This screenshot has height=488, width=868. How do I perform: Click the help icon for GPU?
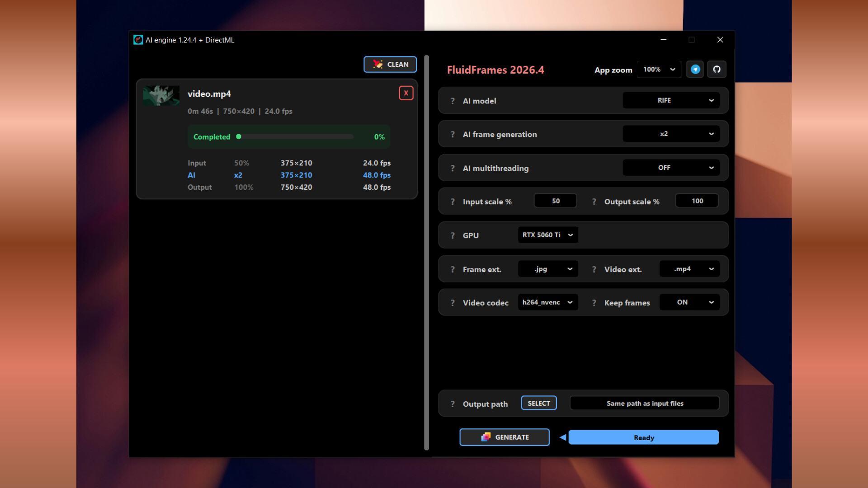[453, 235]
